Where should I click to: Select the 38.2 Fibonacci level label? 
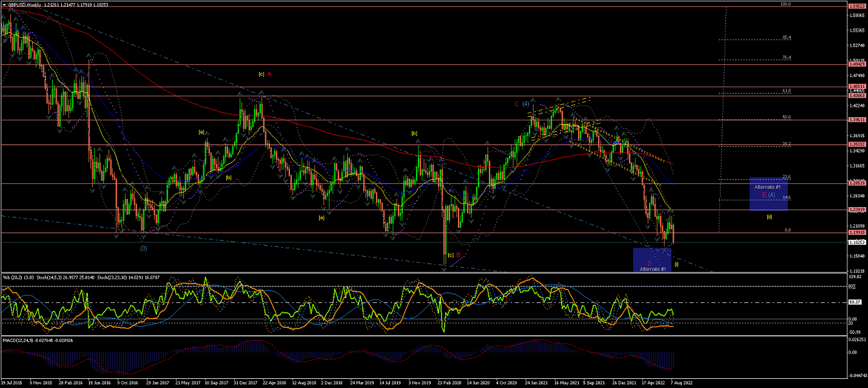[787, 144]
